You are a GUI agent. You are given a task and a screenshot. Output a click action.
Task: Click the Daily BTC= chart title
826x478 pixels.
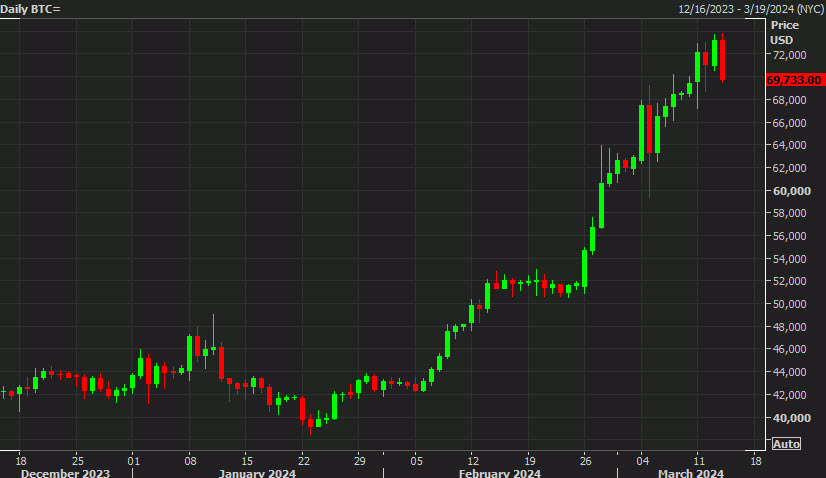tap(32, 9)
